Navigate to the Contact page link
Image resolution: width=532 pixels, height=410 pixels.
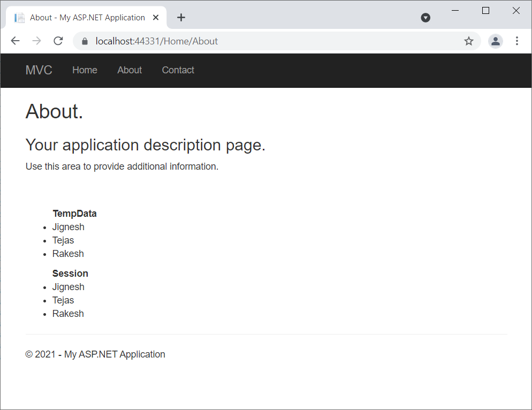point(178,70)
